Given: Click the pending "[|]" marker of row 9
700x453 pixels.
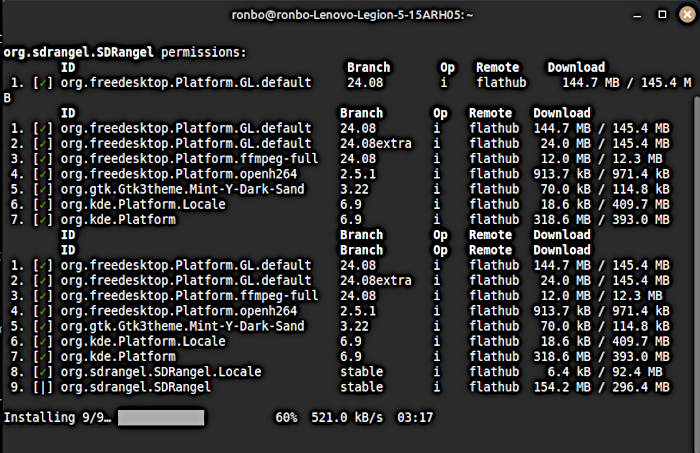Looking at the screenshot, I should click(43, 387).
